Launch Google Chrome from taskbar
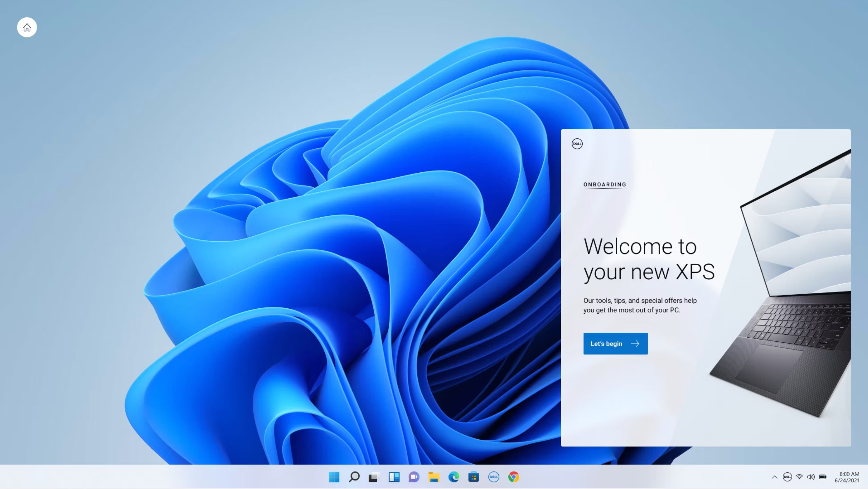 (513, 477)
